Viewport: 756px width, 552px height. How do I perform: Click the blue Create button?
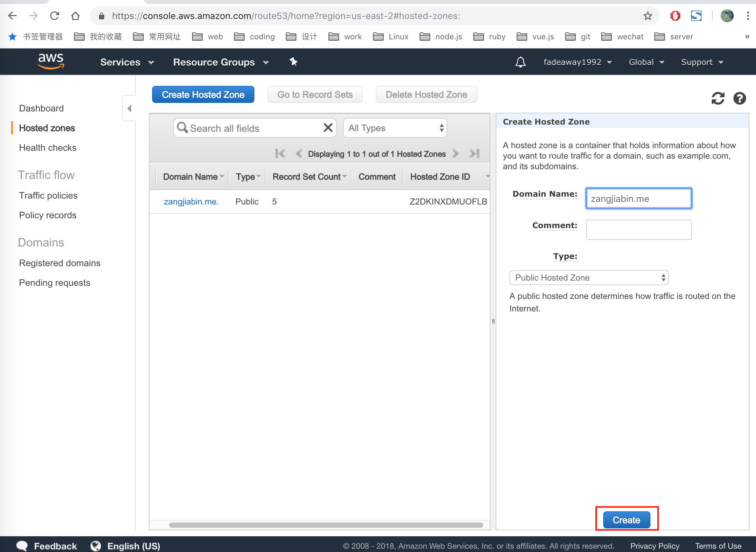(x=626, y=520)
